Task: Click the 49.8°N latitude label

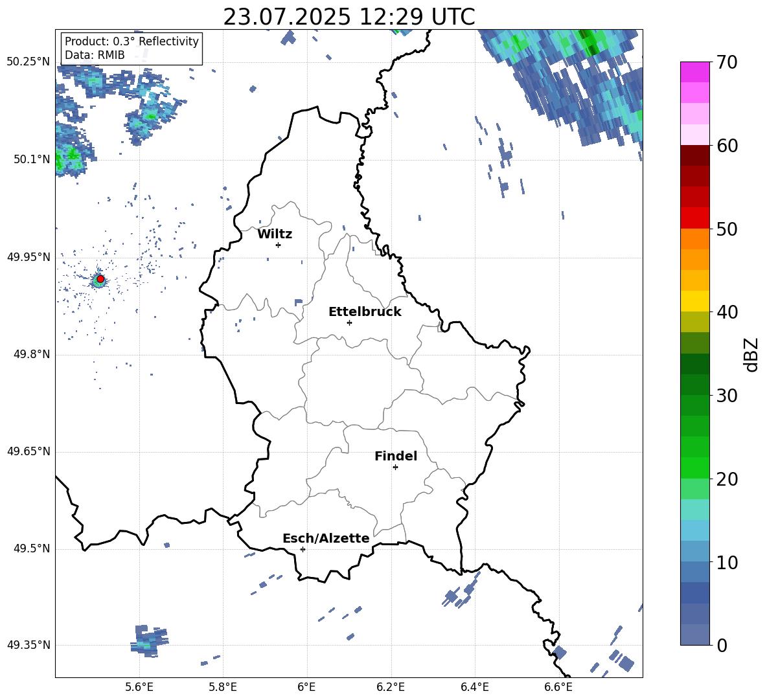Action: 32,354
